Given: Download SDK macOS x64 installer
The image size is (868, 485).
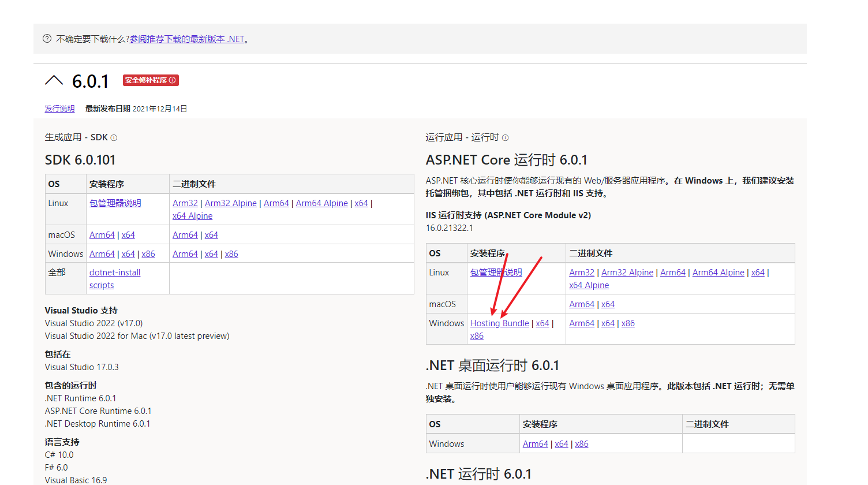Looking at the screenshot, I should point(128,235).
